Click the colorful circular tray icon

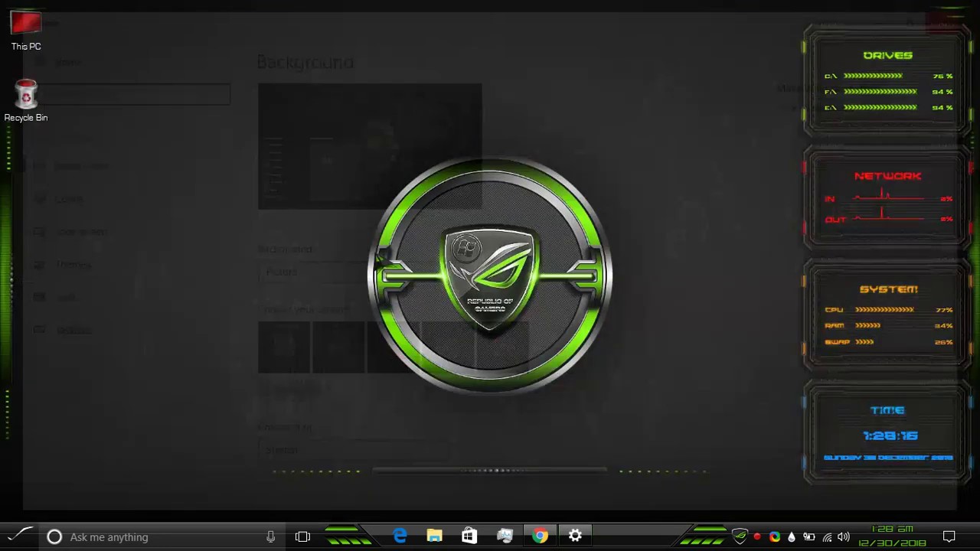[775, 537]
